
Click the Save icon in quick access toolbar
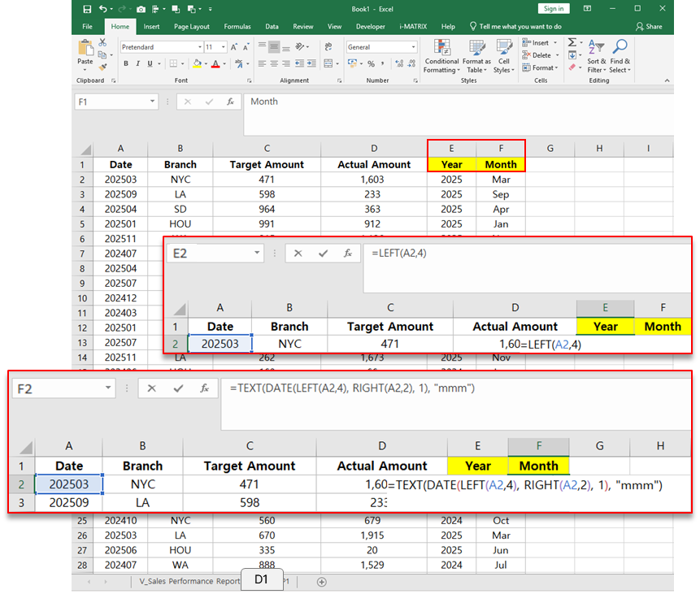pos(87,9)
